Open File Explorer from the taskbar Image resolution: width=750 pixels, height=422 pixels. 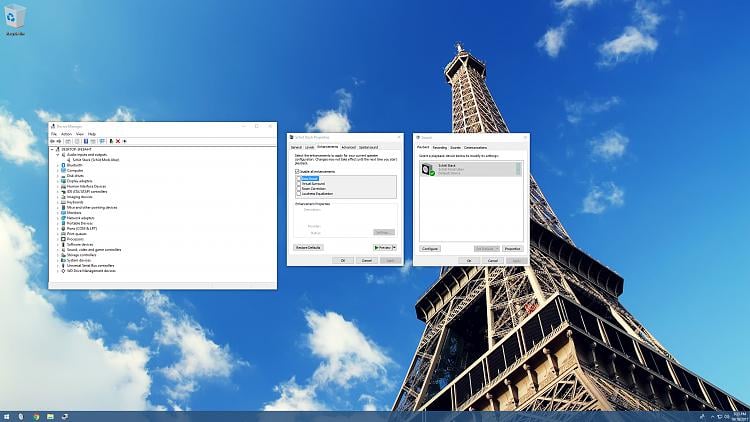[x=50, y=415]
